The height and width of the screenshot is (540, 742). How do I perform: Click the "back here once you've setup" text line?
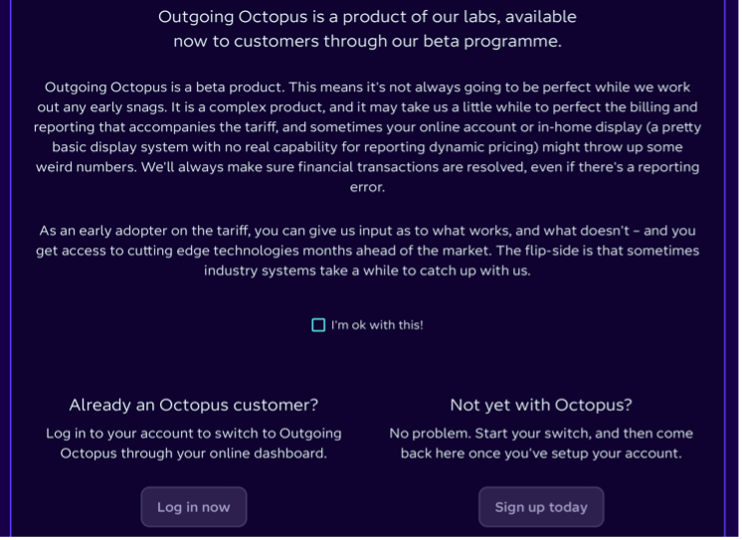(x=543, y=455)
